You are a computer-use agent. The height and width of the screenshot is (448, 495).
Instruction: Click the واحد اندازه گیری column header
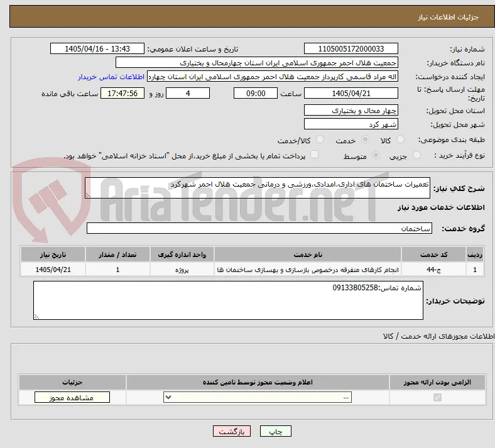pos(182,254)
